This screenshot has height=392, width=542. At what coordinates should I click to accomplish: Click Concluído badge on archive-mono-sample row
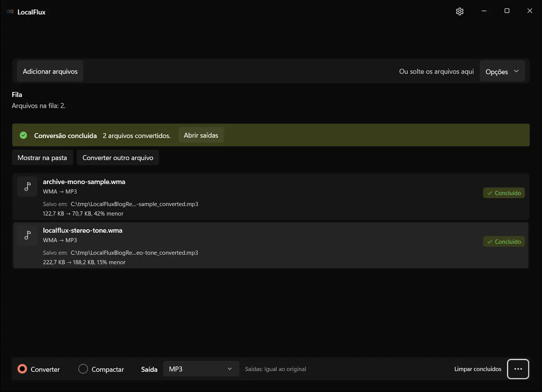pos(504,193)
